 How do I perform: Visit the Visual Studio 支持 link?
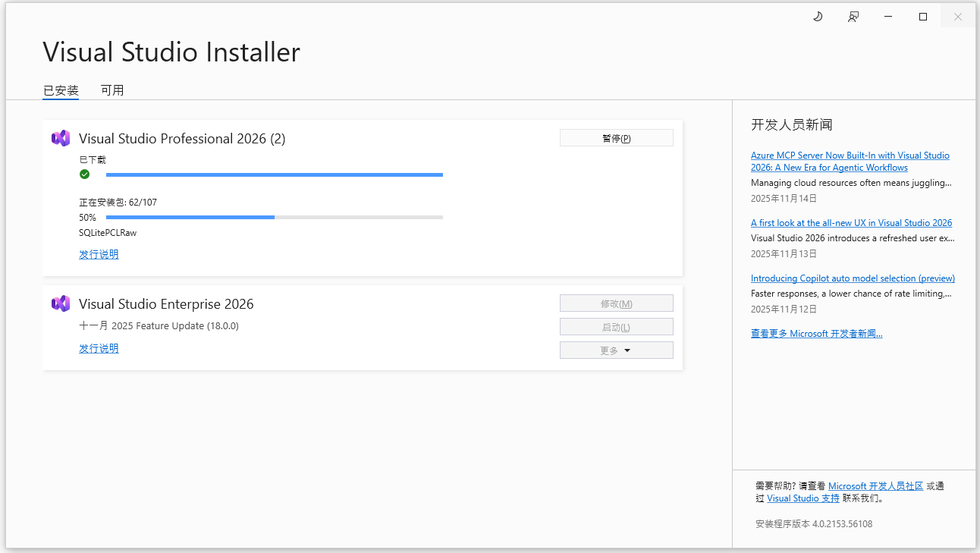(x=803, y=498)
